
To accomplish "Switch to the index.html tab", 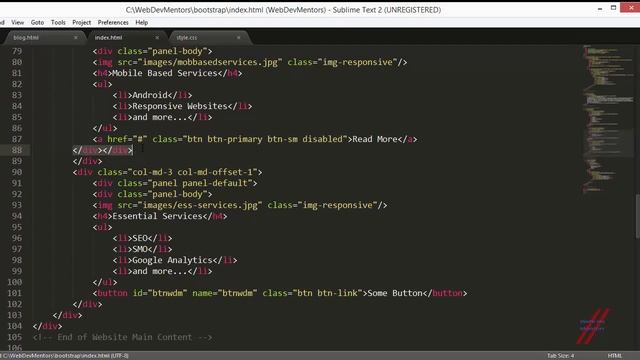I will point(109,38).
